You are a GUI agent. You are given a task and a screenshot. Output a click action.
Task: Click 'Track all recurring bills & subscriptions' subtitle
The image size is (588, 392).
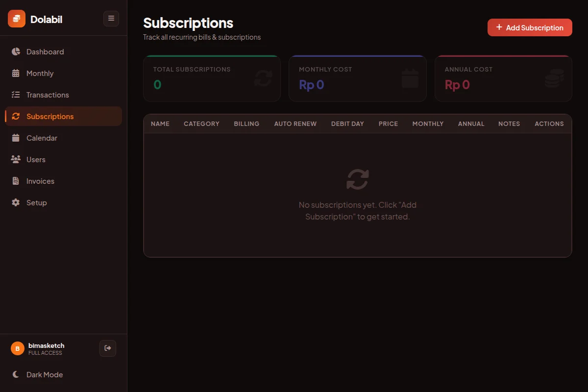click(202, 37)
